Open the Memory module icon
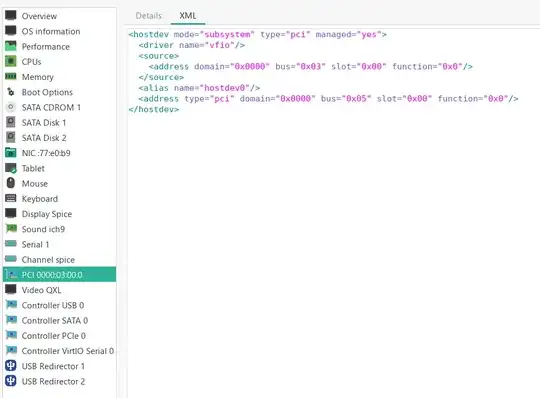This screenshot has width=540, height=398. [11, 76]
